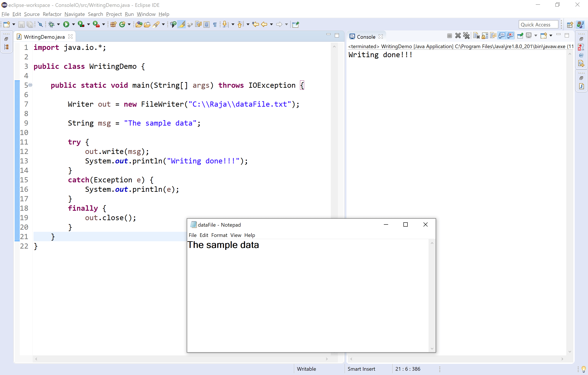Open the Refactor menu
This screenshot has width=588, height=375.
click(x=52, y=14)
